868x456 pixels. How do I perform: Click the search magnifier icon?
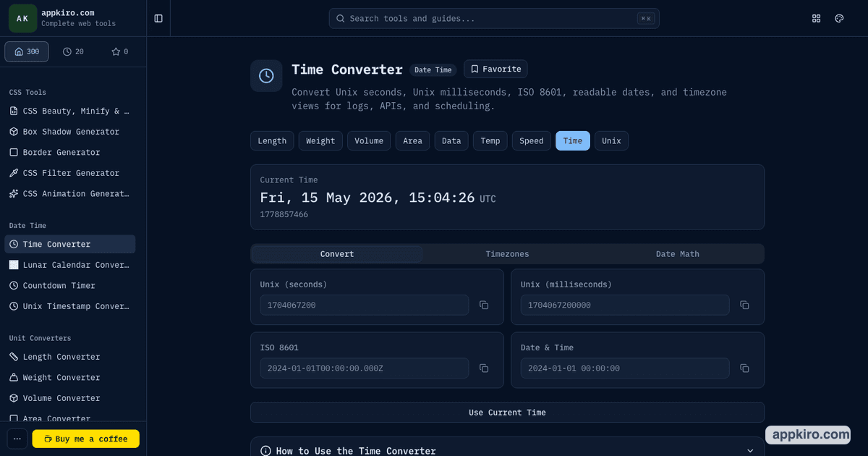(341, 19)
